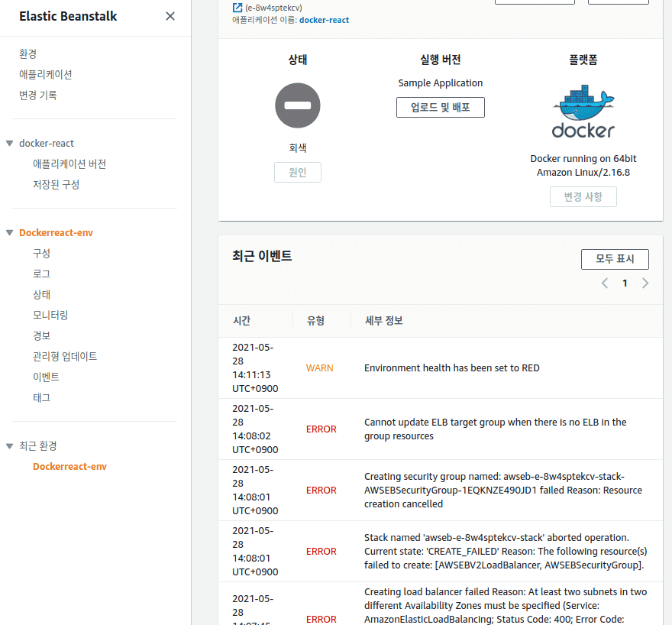Open 모니터링 under Dockerreact-env

click(50, 315)
